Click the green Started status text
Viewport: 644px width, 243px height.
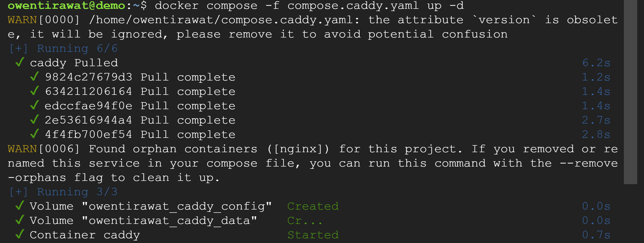pyautogui.click(x=313, y=235)
